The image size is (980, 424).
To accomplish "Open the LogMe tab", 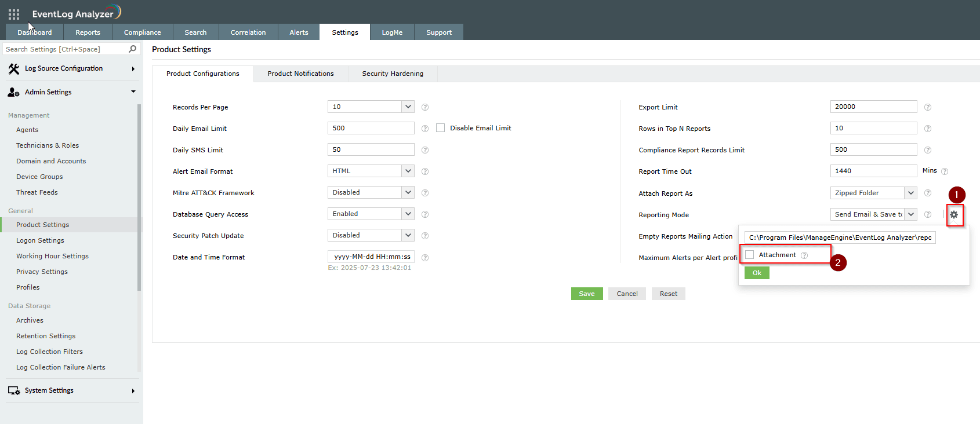I will (392, 32).
